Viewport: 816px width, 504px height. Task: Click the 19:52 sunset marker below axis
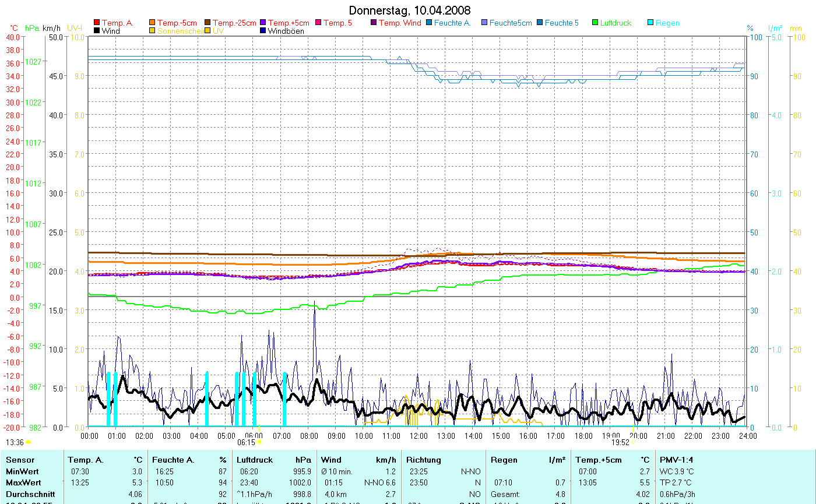[x=620, y=443]
